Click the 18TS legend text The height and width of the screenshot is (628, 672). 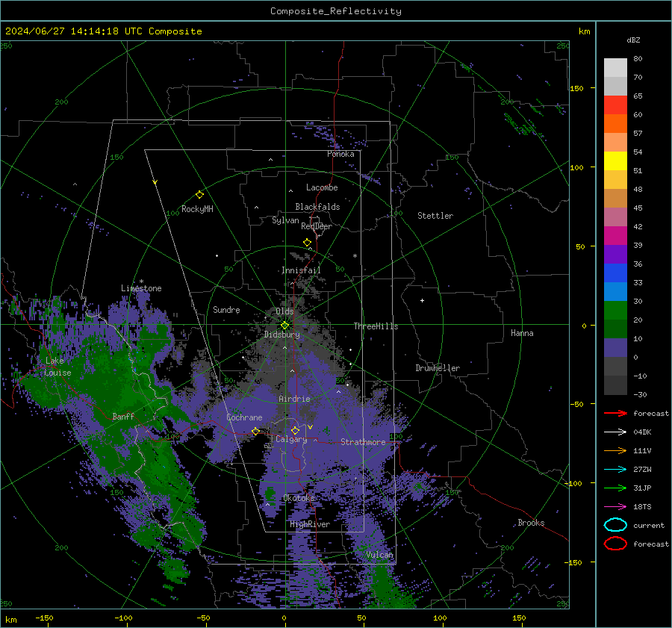tap(642, 507)
